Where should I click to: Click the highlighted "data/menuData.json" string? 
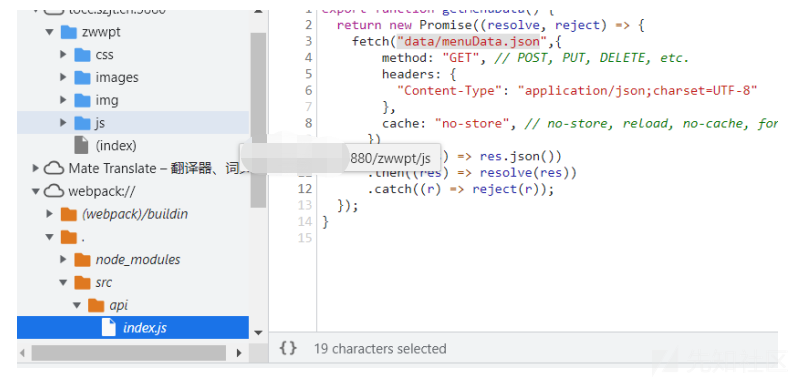(x=468, y=42)
